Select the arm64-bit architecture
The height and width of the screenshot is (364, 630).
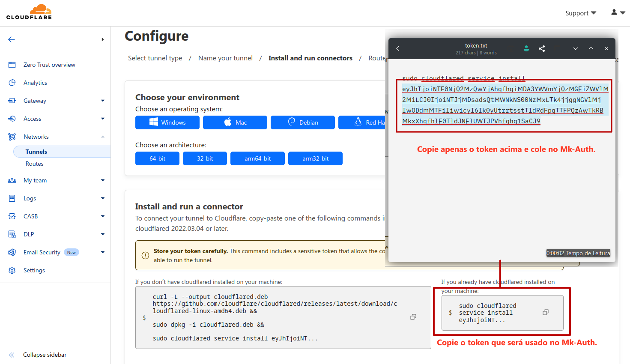tap(257, 158)
